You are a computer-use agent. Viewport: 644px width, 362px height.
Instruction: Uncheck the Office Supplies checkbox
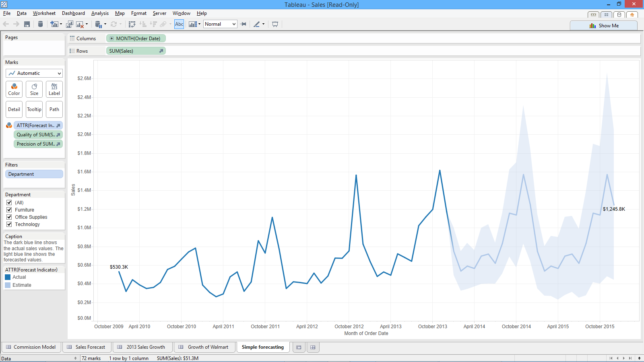tap(9, 217)
